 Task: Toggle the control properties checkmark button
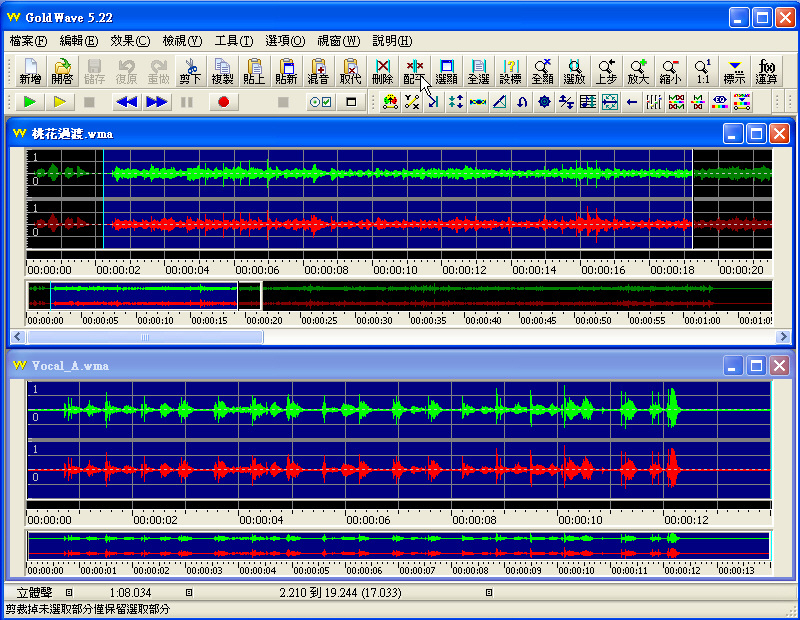319,102
